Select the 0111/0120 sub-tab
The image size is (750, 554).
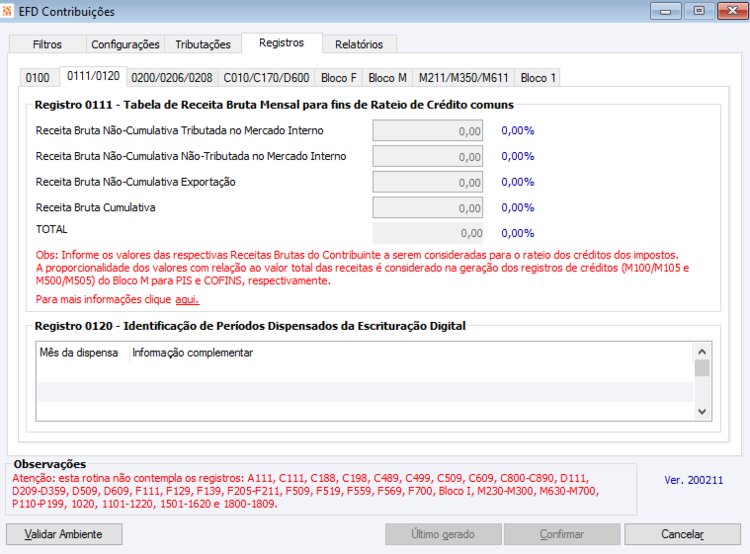coord(93,76)
